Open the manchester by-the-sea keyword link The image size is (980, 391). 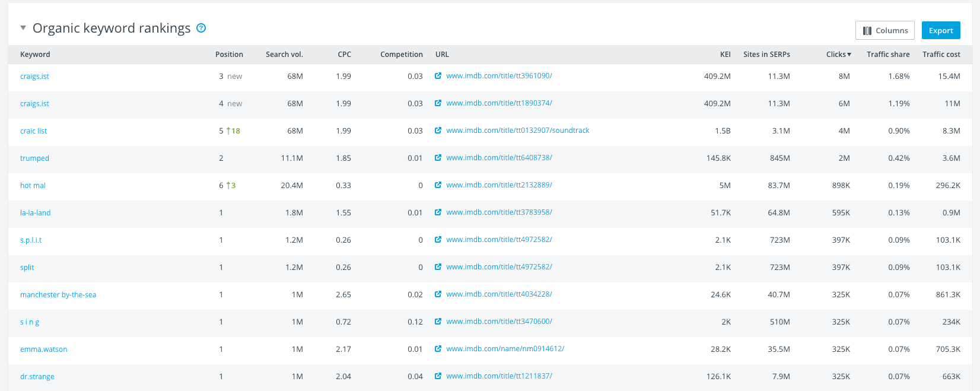click(x=58, y=294)
